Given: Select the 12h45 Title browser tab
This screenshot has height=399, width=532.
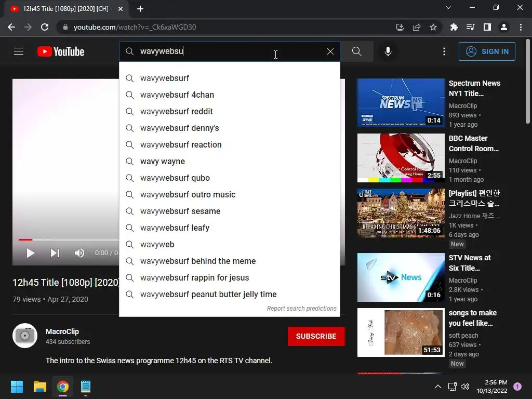Looking at the screenshot, I should coord(66,9).
